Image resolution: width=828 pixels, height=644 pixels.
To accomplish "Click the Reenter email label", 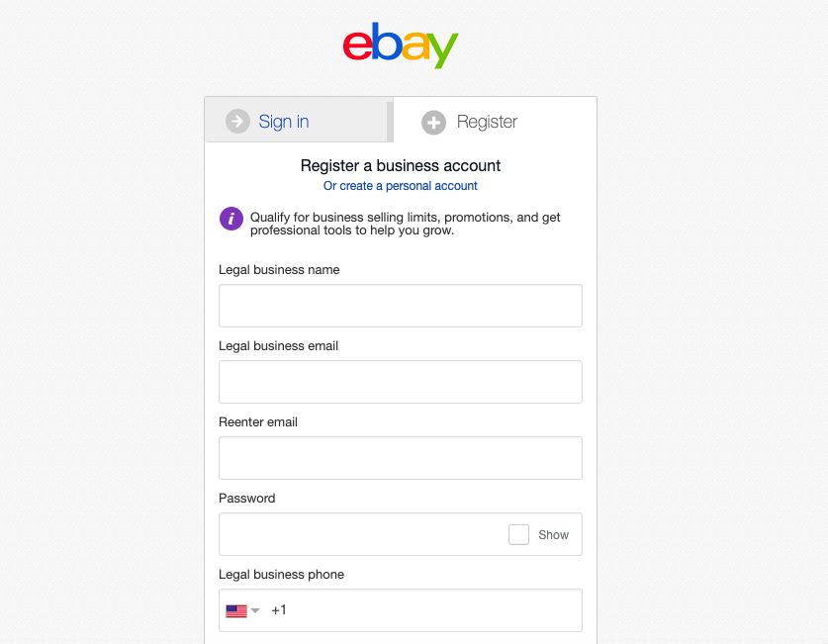I will click(258, 422).
